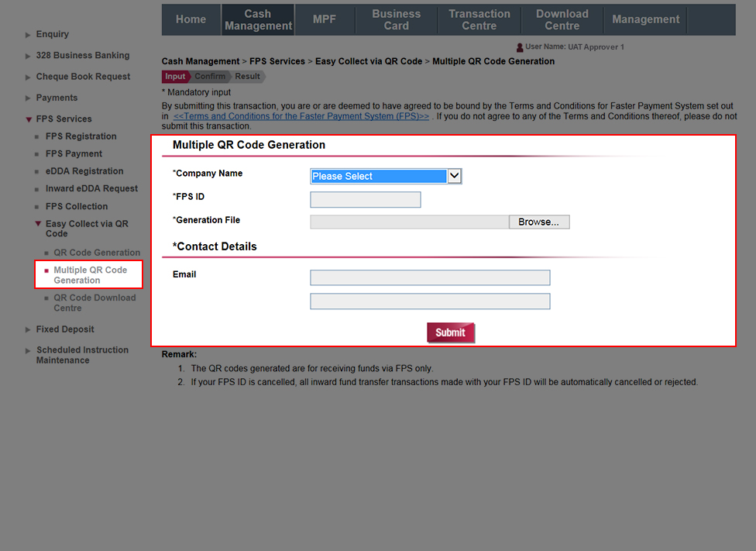Open FPS Payment in sidebar
Screen dimensions: 756x551
point(74,154)
